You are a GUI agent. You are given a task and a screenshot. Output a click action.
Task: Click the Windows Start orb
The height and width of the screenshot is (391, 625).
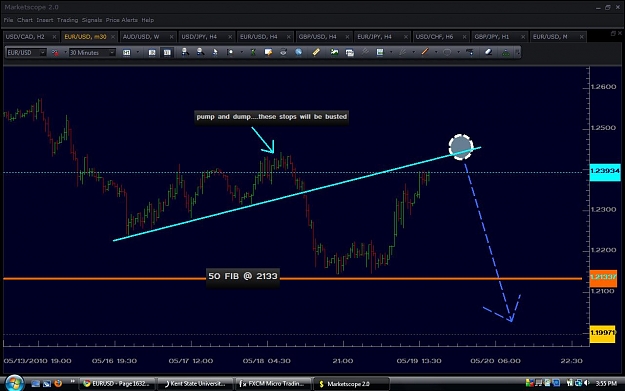14,383
